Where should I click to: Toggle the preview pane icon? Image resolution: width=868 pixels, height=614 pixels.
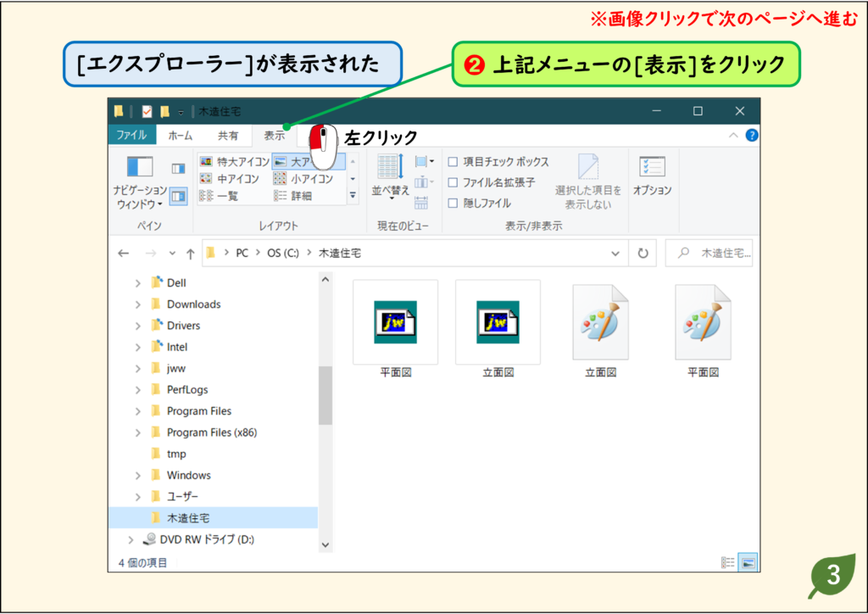(178, 168)
